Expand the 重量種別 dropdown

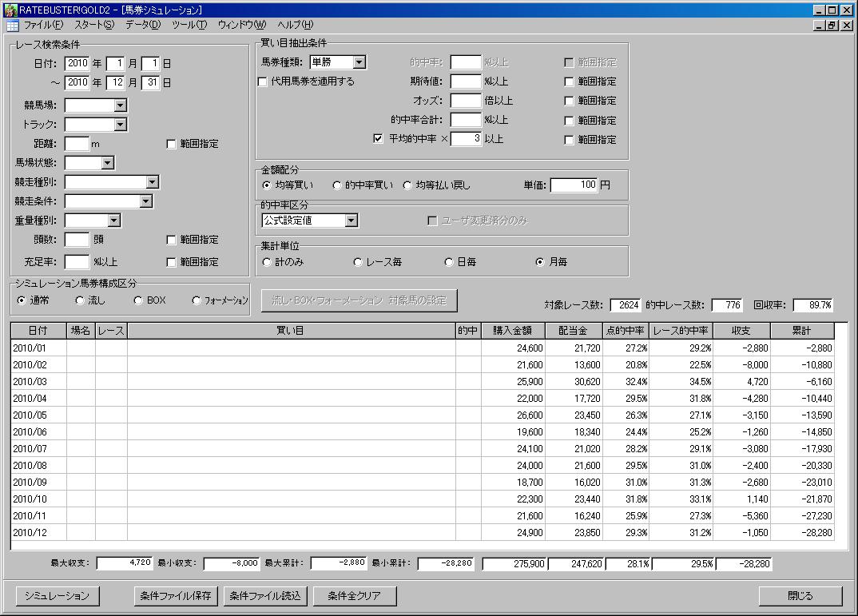click(x=113, y=220)
